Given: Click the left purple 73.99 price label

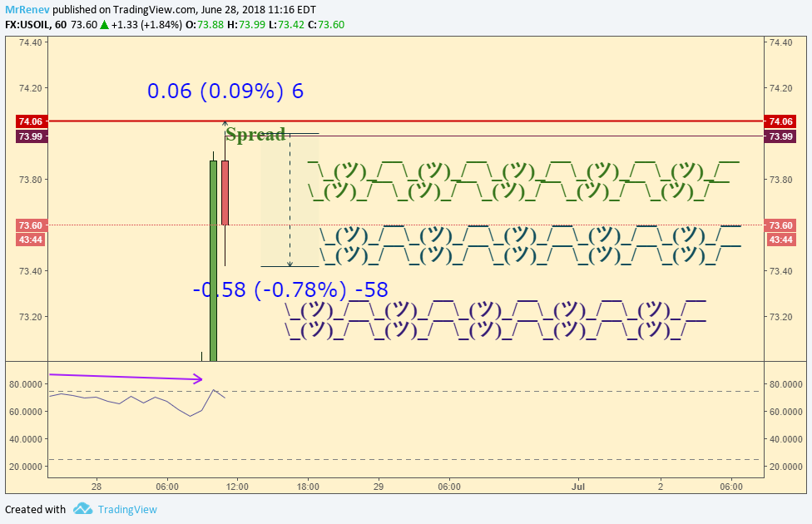Looking at the screenshot, I should click(x=31, y=136).
